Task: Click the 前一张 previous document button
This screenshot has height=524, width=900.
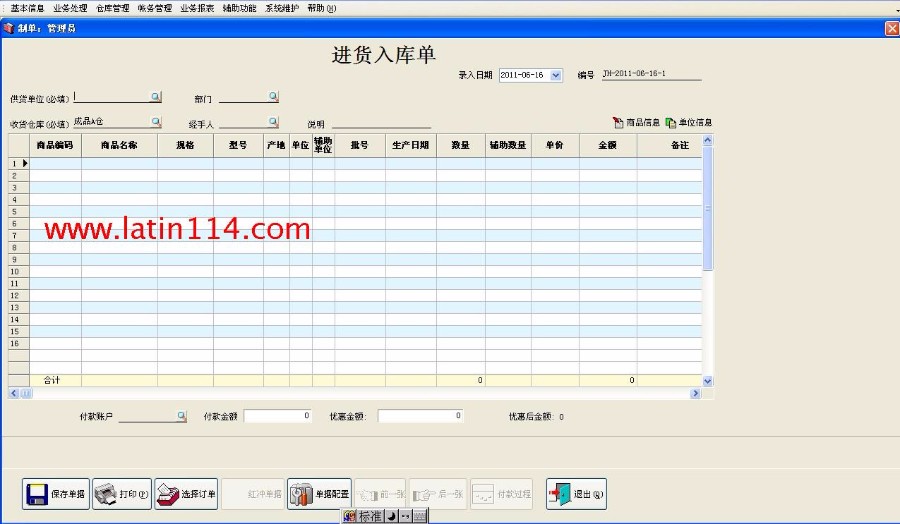Action: (381, 494)
